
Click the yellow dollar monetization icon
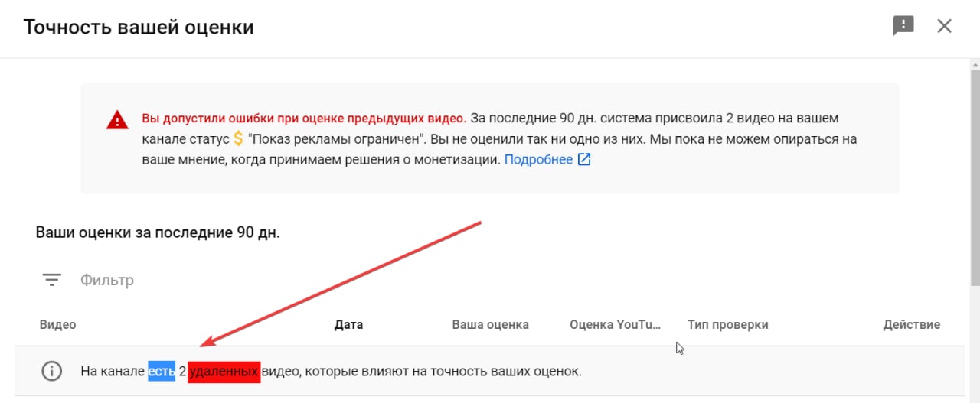238,139
